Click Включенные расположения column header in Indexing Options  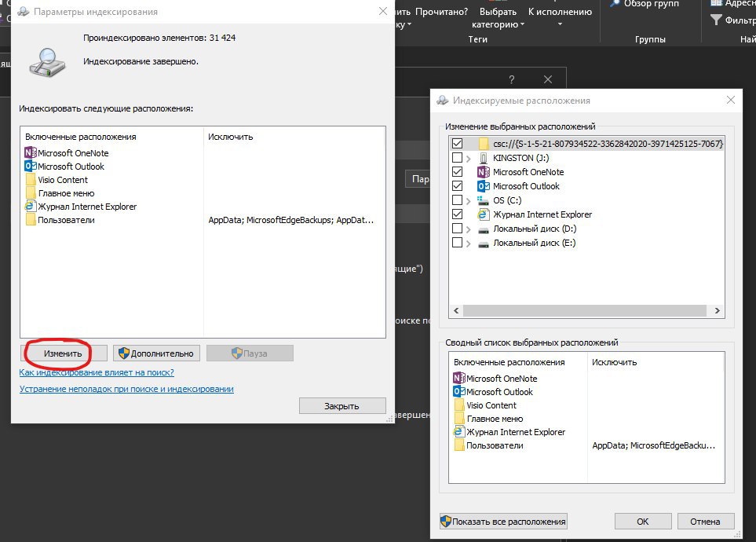click(81, 137)
